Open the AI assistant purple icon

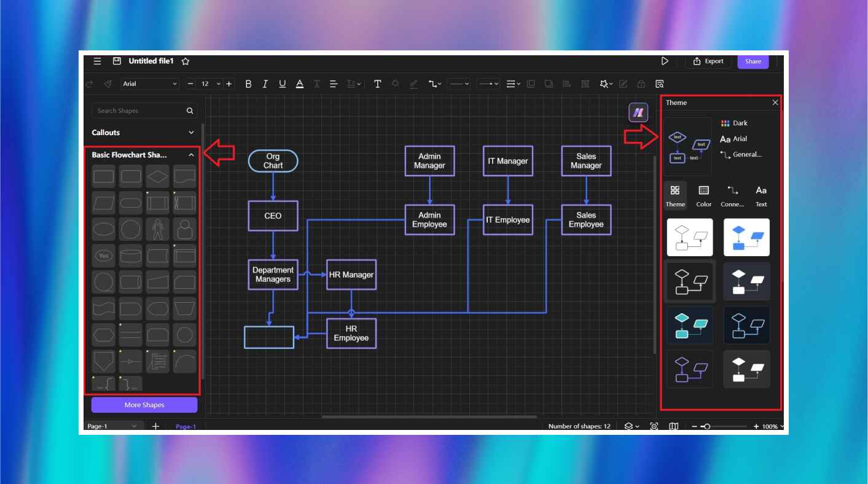click(638, 112)
